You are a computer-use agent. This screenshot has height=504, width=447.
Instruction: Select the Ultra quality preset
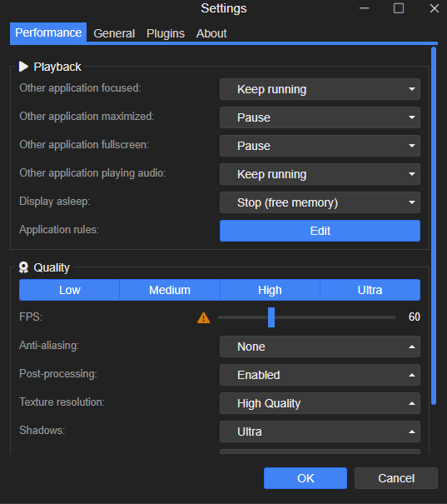click(x=370, y=290)
